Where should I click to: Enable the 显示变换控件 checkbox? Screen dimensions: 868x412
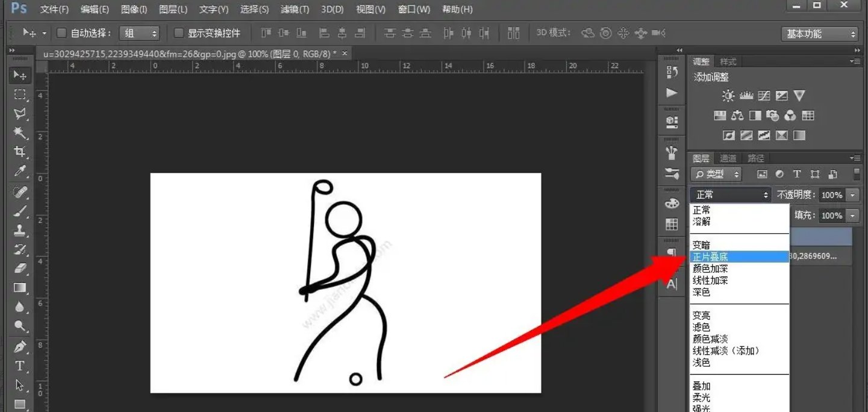tap(179, 33)
